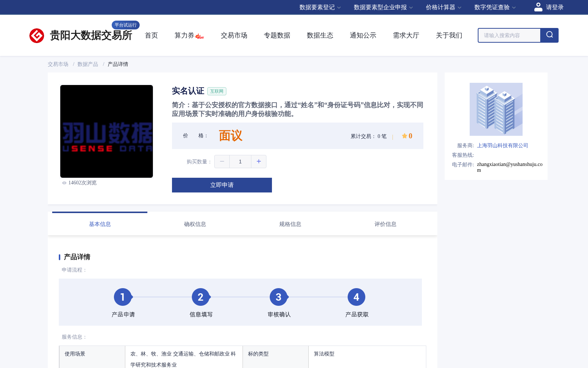
Task: Click the 实名认证 product title
Action: pos(188,91)
